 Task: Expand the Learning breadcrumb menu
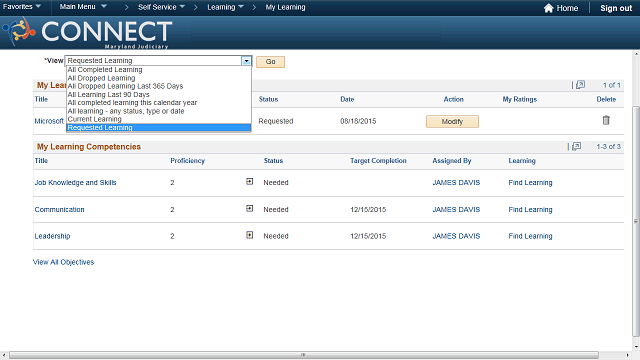(x=225, y=7)
